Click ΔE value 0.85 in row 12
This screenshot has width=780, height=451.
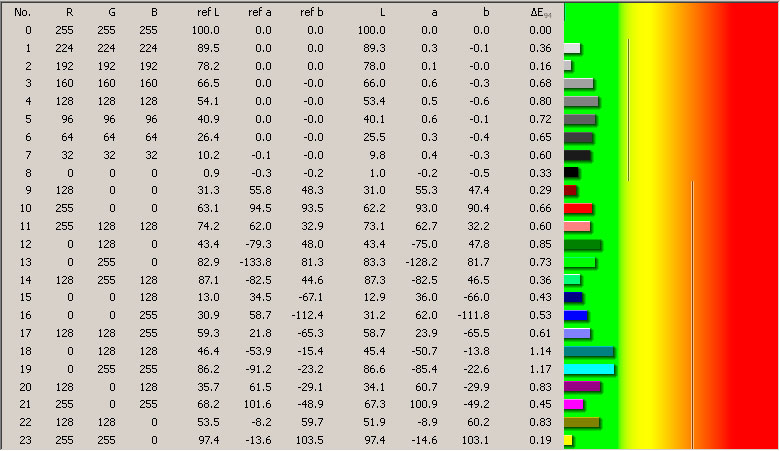coord(540,244)
